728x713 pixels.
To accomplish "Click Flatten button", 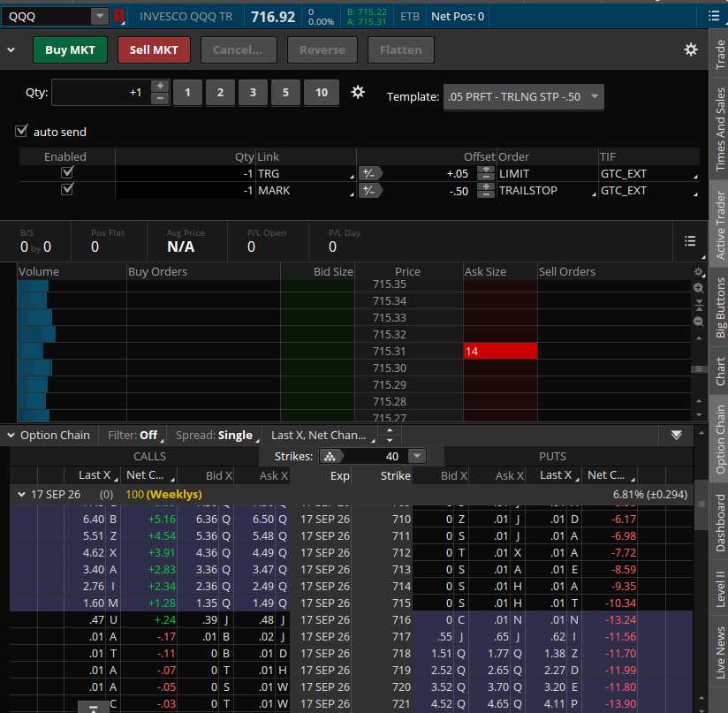I will (x=401, y=49).
